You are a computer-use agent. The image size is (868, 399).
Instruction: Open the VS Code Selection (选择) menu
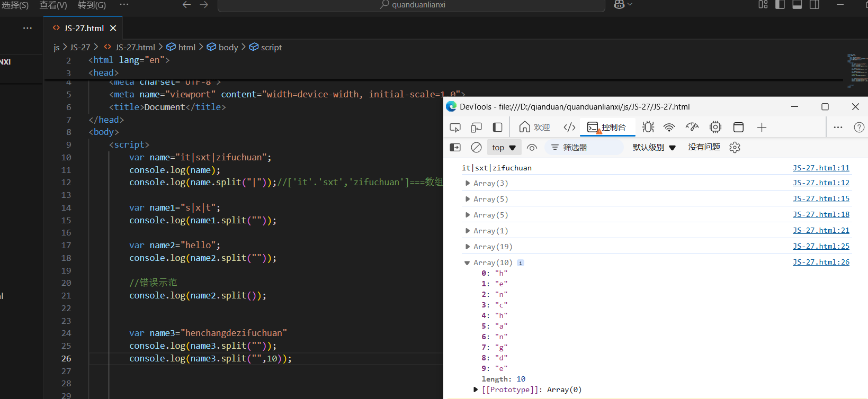(15, 5)
